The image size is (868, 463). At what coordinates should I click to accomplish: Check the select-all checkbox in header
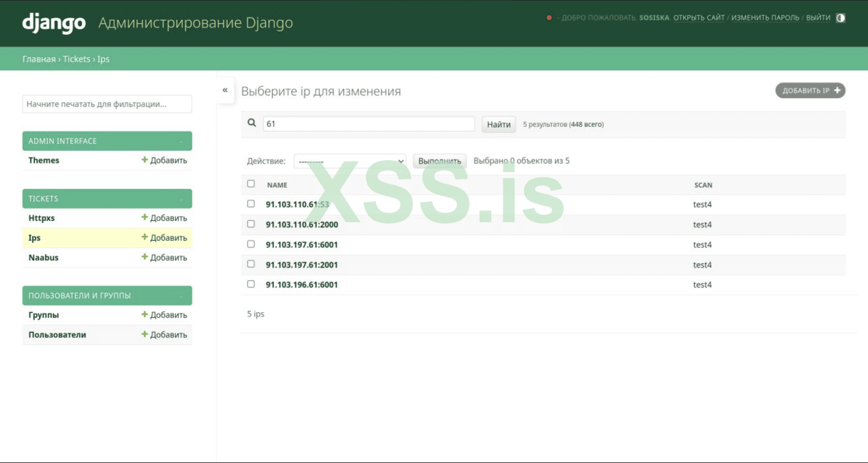(x=251, y=184)
